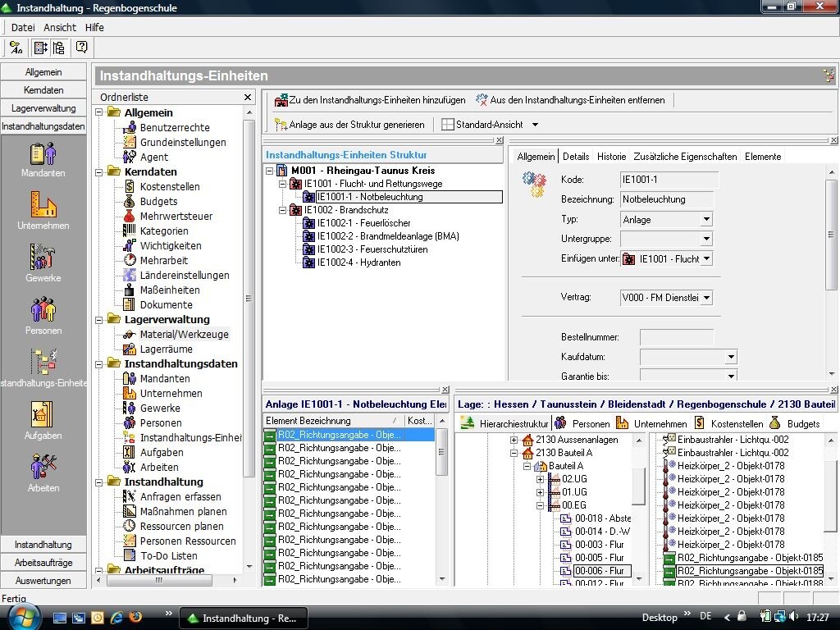
Task: Click the pin icon in Instandhaltungs-Einheiten header
Action: (x=829, y=75)
